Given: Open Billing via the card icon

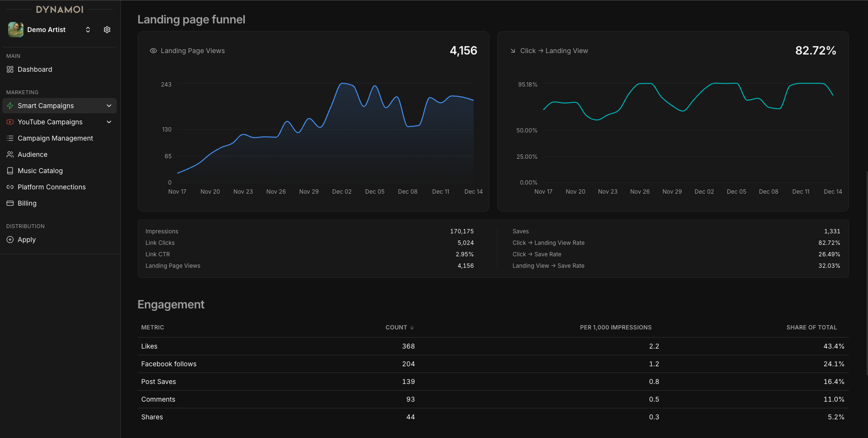Looking at the screenshot, I should (10, 203).
